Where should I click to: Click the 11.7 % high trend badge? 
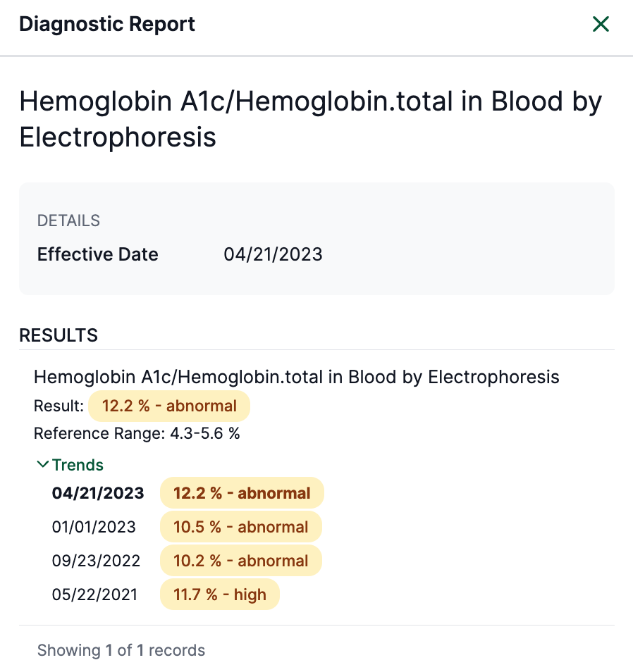click(220, 595)
